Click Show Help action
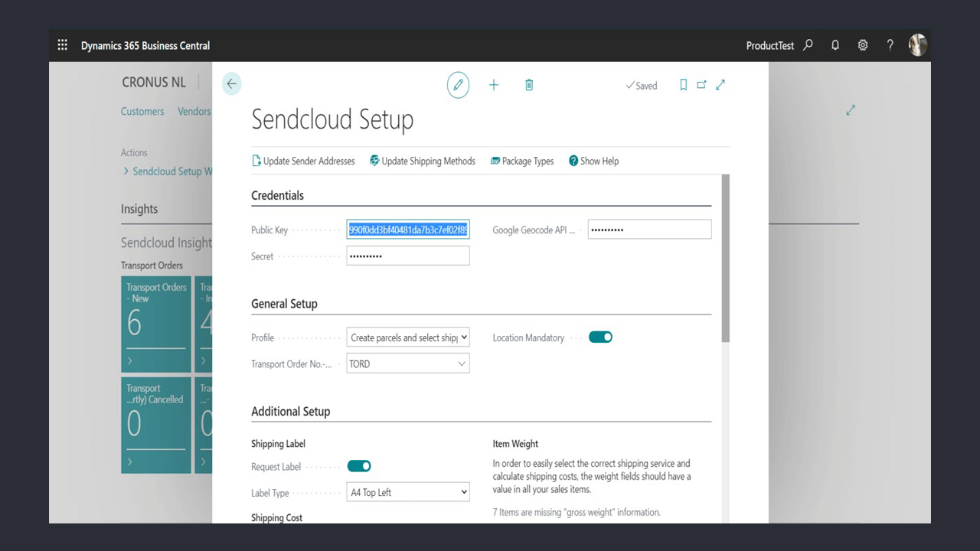Viewport: 980px width, 551px height. coord(593,161)
